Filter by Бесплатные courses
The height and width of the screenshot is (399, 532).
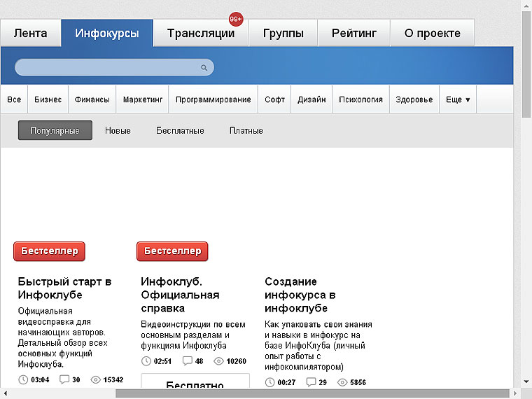(x=180, y=130)
